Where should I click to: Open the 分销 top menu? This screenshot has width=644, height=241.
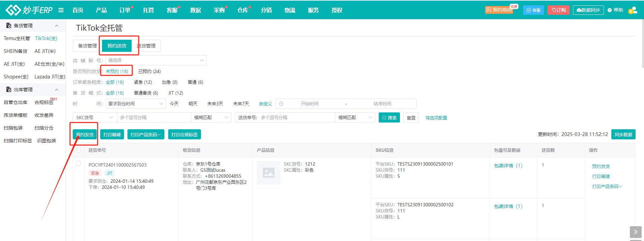[266, 10]
